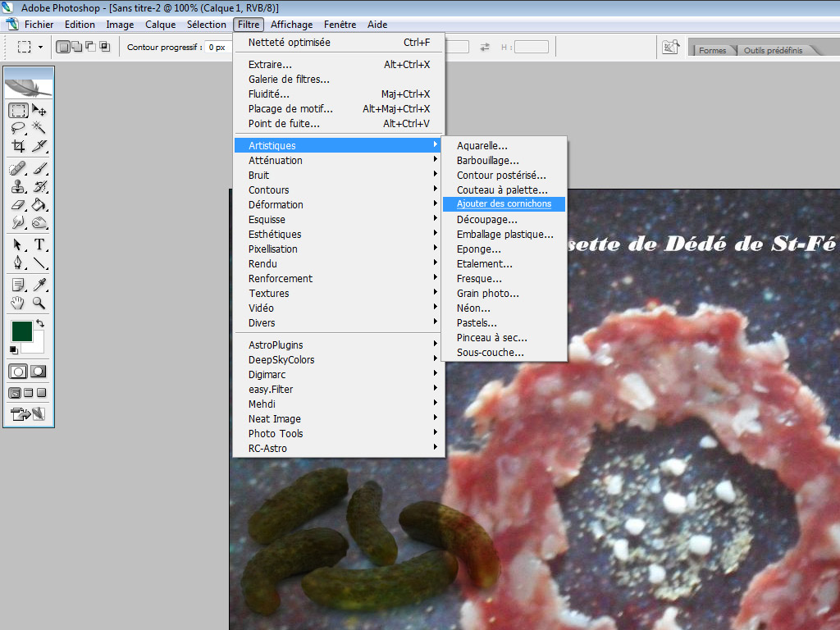This screenshot has width=840, height=630.
Task: Reset default black and white colors
Action: (x=14, y=350)
